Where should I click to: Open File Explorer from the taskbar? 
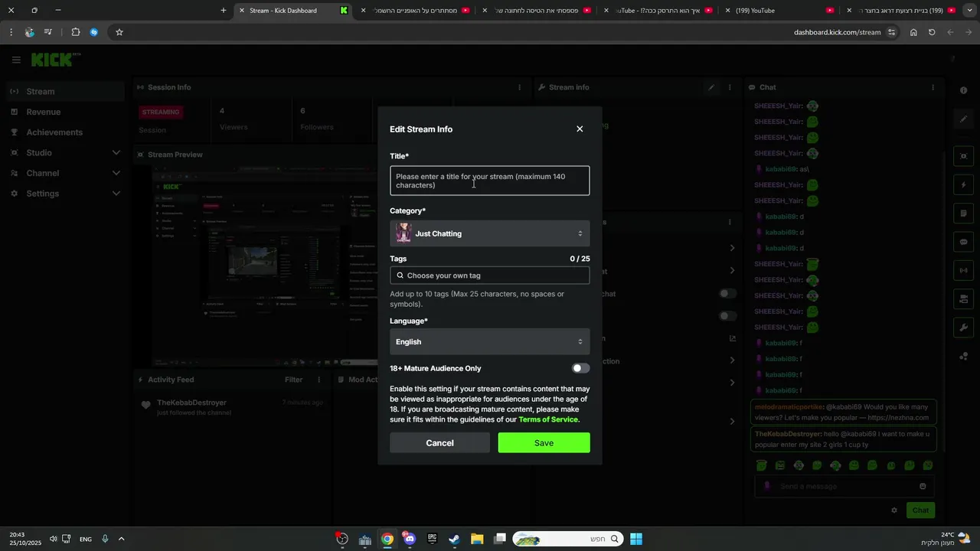[x=476, y=539]
